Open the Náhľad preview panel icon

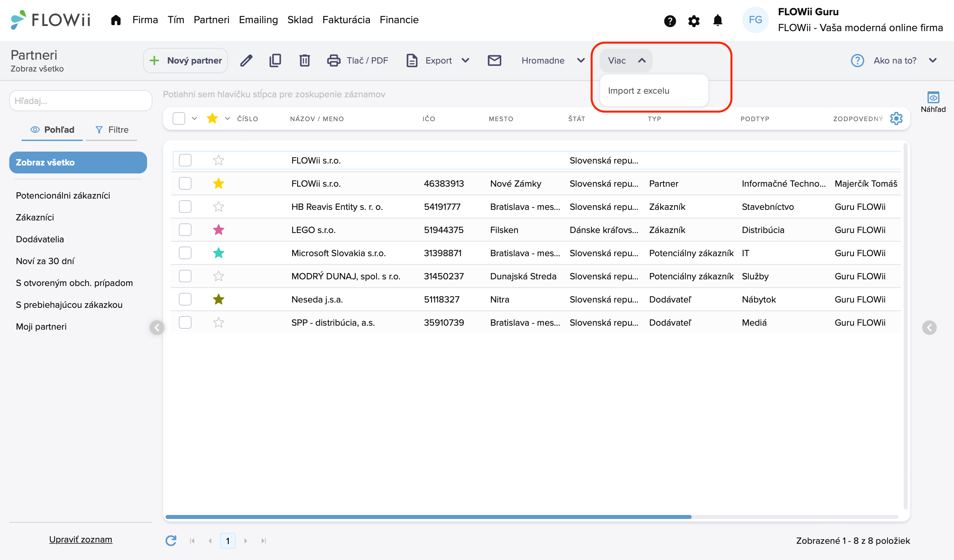(x=933, y=102)
